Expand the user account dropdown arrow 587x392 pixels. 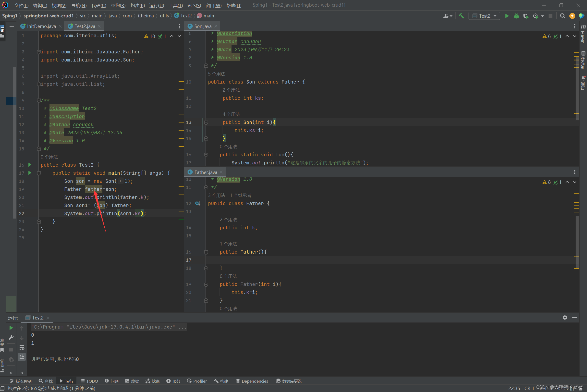click(451, 16)
